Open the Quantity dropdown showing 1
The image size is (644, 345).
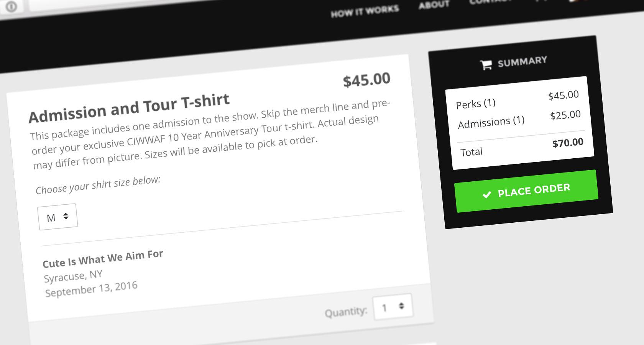392,307
